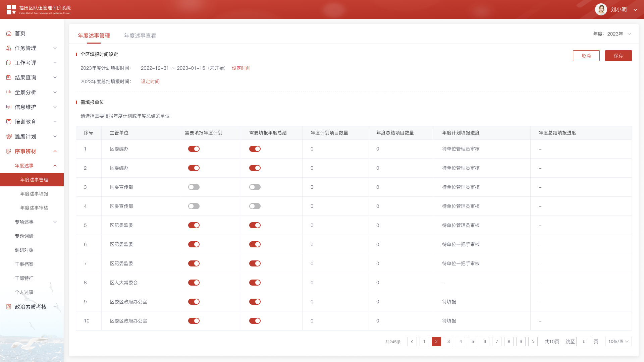Expand the 培训教育 menu chevron
Image resolution: width=644 pixels, height=362 pixels.
(x=55, y=122)
